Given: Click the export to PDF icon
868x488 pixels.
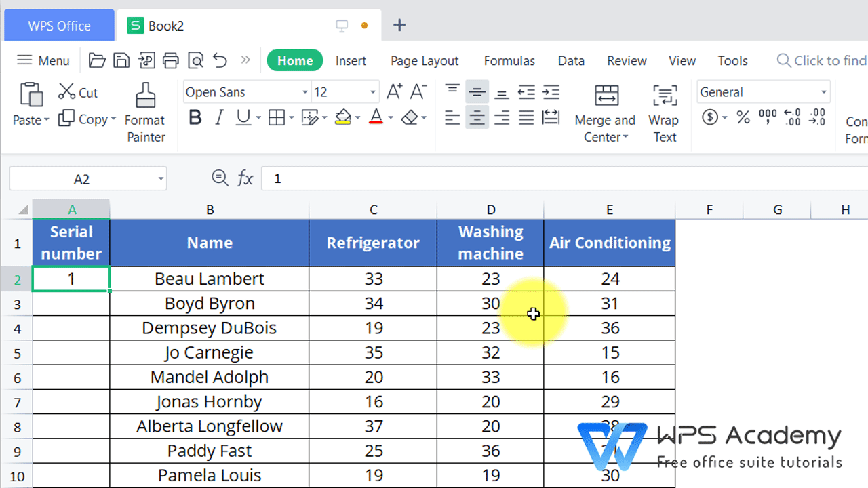Looking at the screenshot, I should coord(146,60).
